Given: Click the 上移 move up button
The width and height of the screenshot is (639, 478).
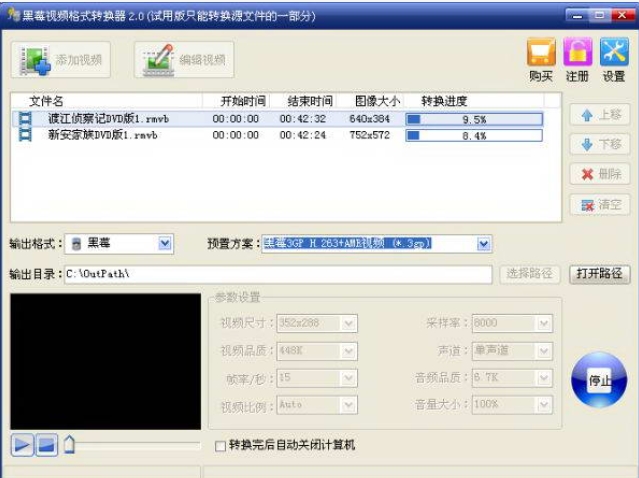Looking at the screenshot, I should 600,115.
